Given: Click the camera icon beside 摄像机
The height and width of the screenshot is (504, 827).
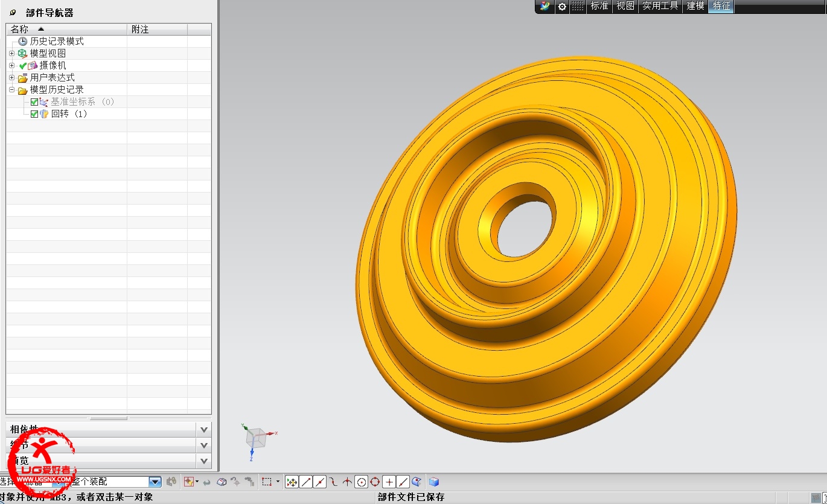Looking at the screenshot, I should tap(33, 65).
